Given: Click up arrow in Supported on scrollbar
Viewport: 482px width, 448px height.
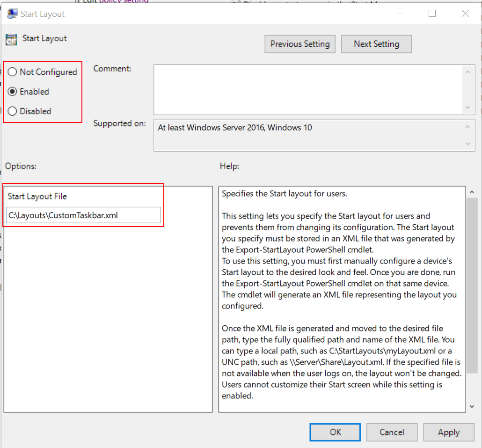Looking at the screenshot, I should [x=467, y=127].
